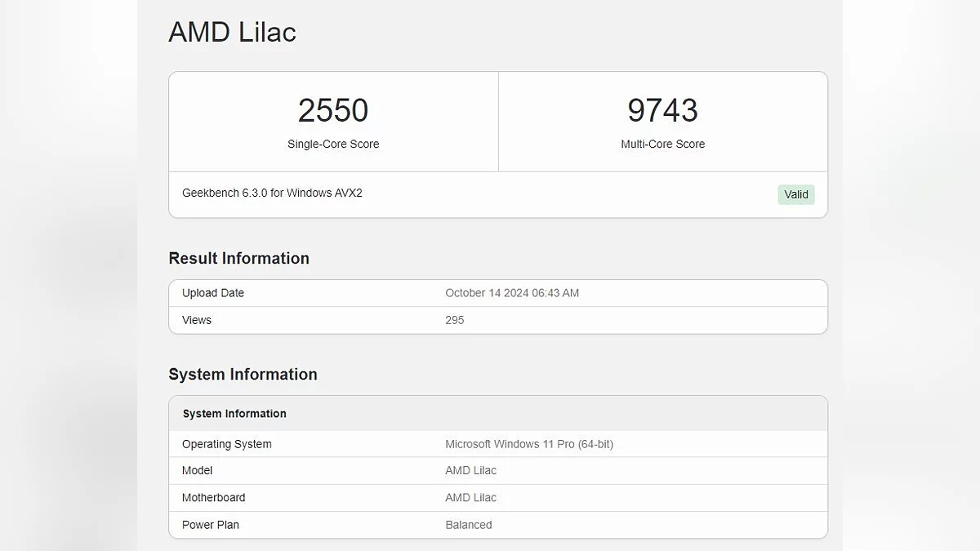Click the AMD Lilac model value
The height and width of the screenshot is (551, 980).
[x=470, y=470]
